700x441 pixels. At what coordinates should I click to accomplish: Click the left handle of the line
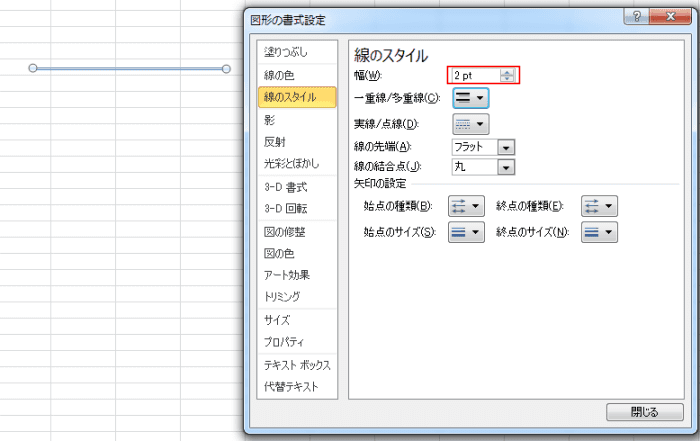tap(33, 68)
